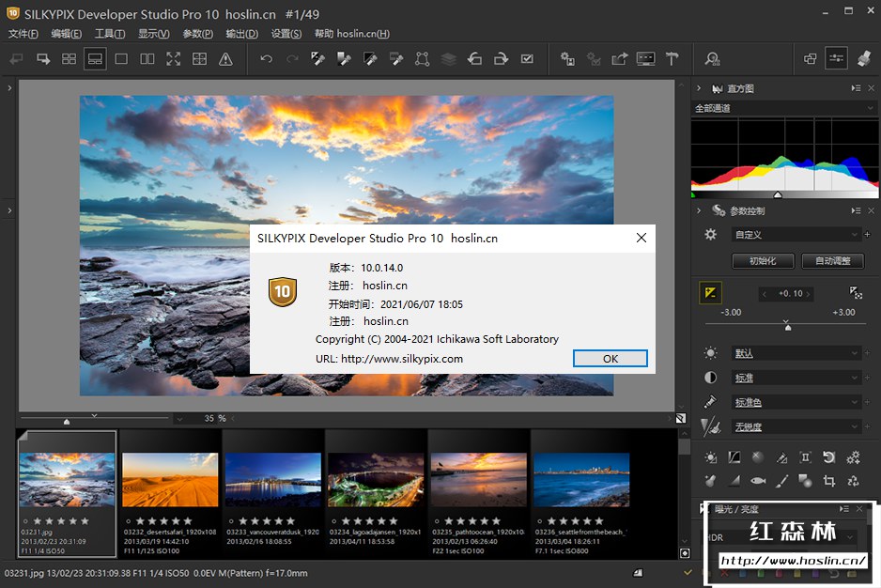Open the 输出(D) menu
Viewport: 881px width, 588px height.
click(x=241, y=34)
